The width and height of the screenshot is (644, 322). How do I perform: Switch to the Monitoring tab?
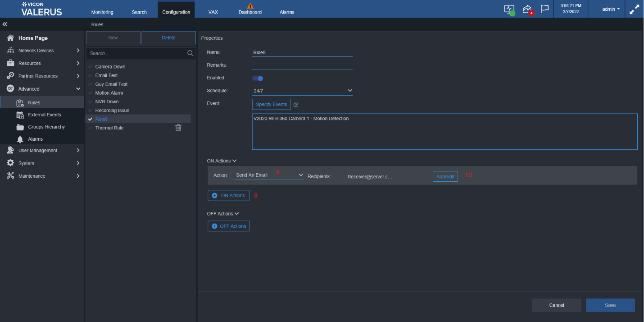[x=102, y=12]
